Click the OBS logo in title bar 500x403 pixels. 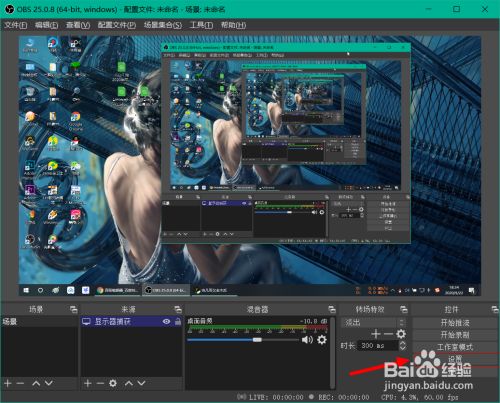[9, 9]
